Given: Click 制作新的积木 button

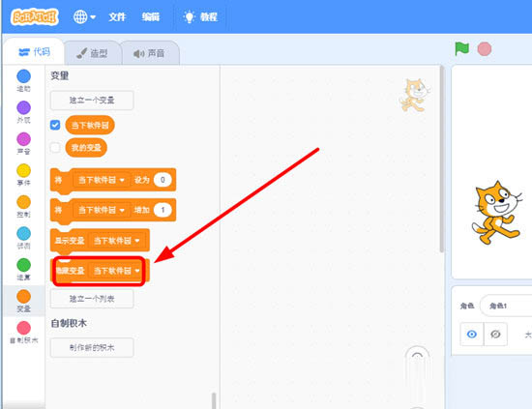Looking at the screenshot, I should click(92, 347).
